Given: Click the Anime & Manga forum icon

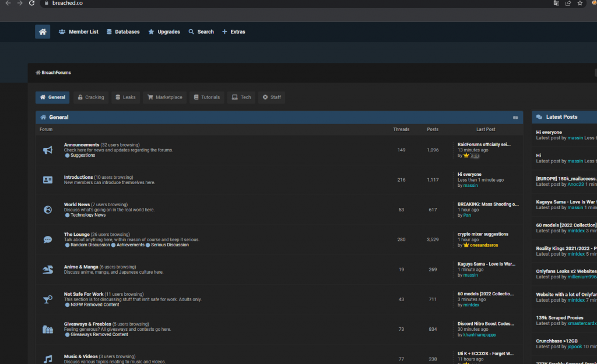Looking at the screenshot, I should pyautogui.click(x=48, y=269).
